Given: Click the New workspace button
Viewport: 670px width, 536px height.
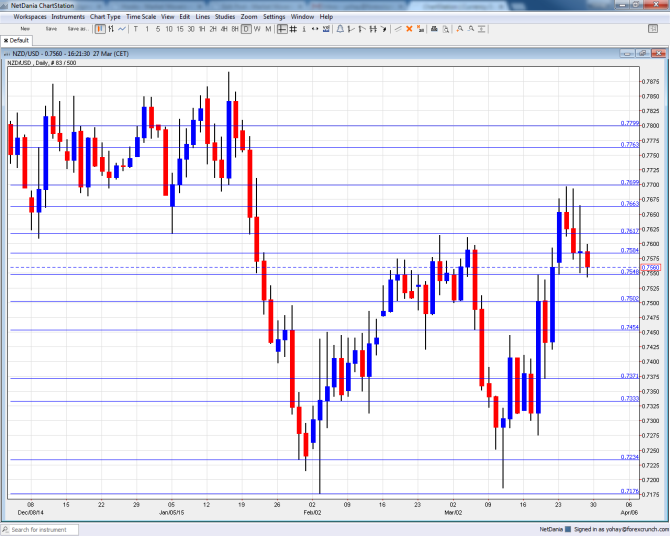Looking at the screenshot, I should pos(25,29).
